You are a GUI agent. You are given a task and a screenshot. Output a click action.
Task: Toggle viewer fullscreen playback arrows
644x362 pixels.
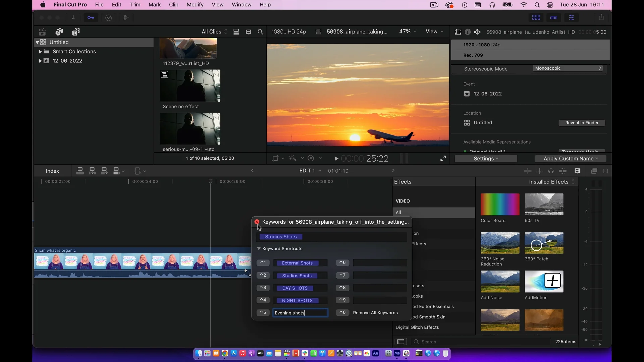coord(443,158)
